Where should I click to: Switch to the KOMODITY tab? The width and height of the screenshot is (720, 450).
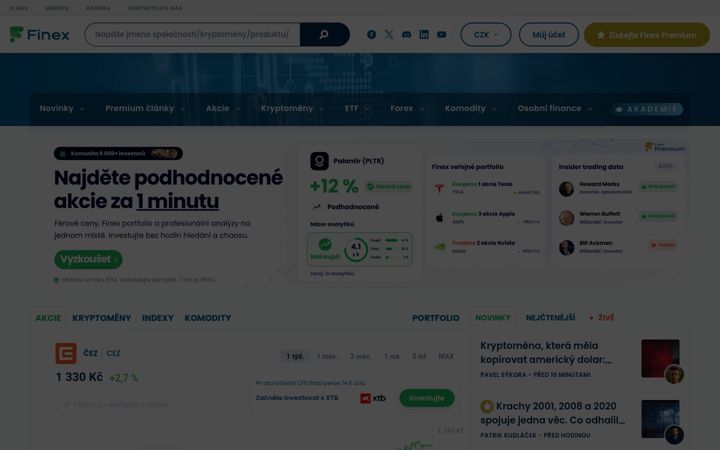point(208,318)
